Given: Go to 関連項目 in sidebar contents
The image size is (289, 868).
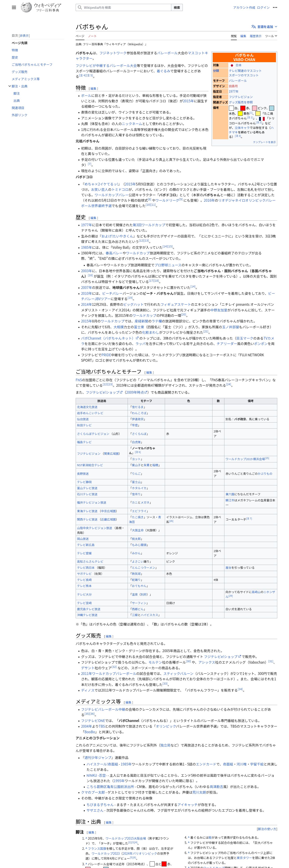Looking at the screenshot, I should point(18,108).
